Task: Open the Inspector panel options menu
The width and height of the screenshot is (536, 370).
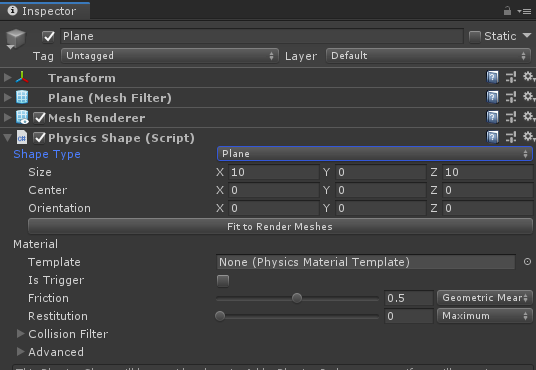Action: point(524,11)
